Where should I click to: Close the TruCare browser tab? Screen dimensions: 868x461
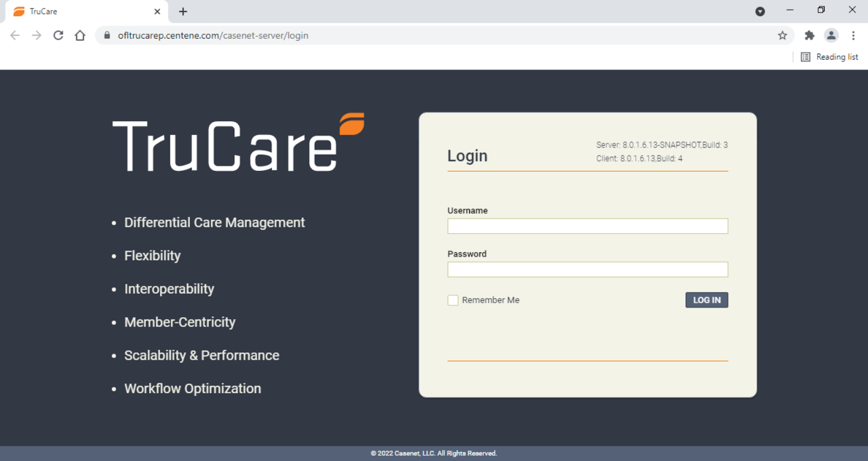pyautogui.click(x=157, y=11)
